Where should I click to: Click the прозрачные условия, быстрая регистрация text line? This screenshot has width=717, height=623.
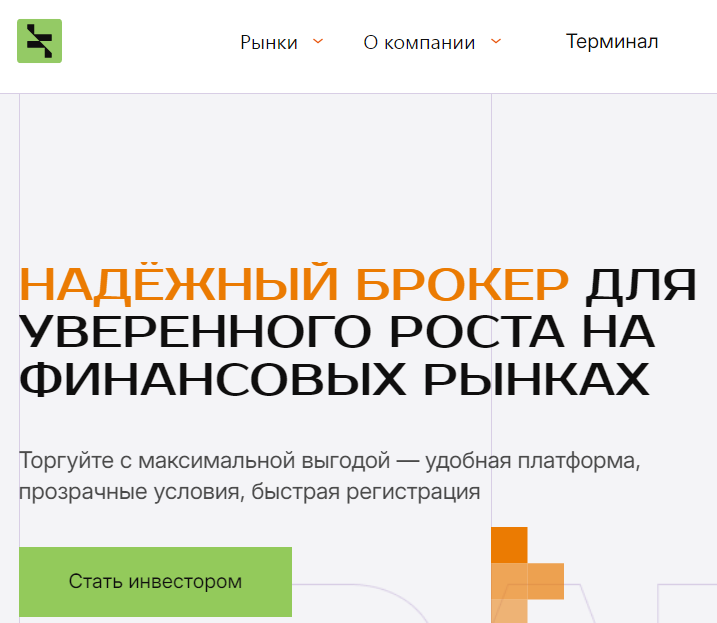point(249,492)
